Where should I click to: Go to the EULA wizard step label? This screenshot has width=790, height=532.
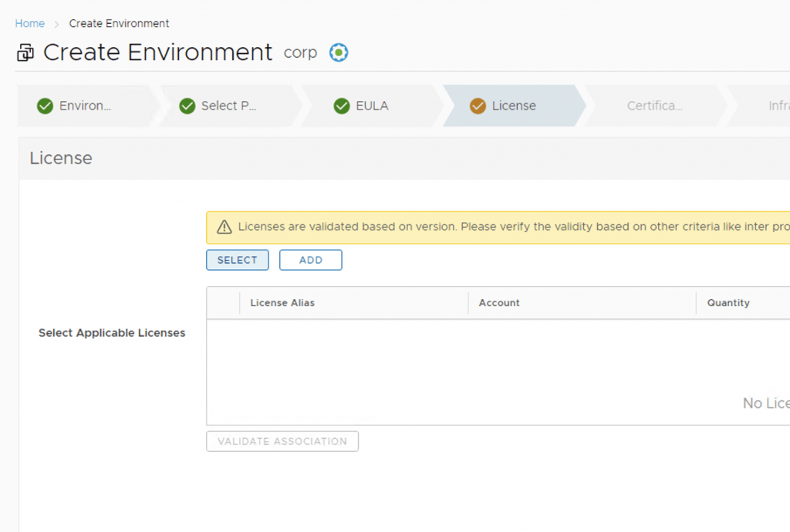[372, 106]
